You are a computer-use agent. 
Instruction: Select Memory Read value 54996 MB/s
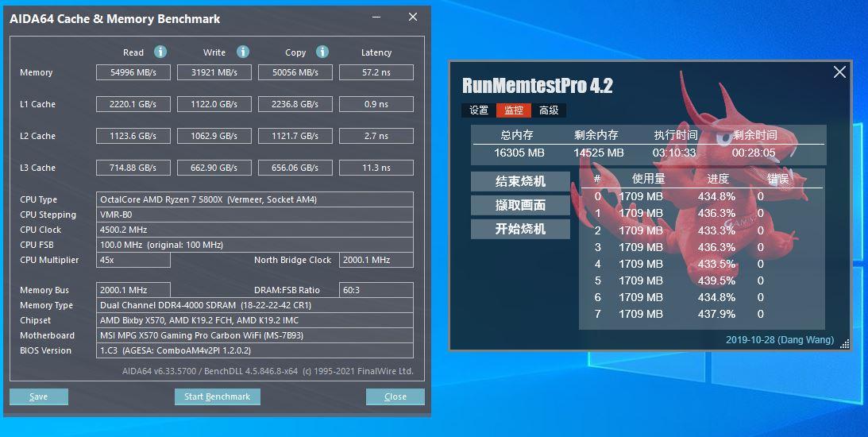(x=133, y=72)
